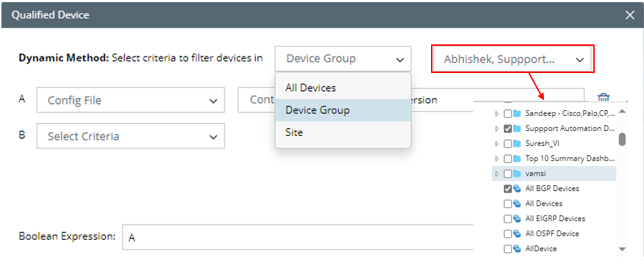Open the Config File criteria dropdown

(x=131, y=100)
